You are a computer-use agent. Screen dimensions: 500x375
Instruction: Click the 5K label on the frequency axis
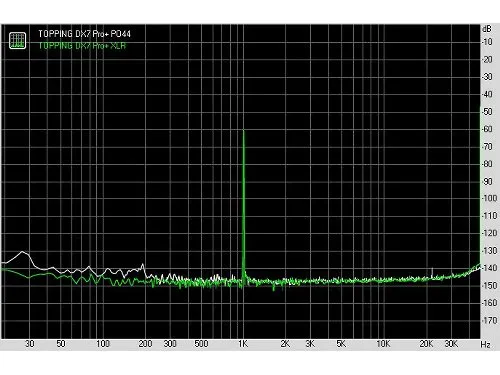(341, 344)
